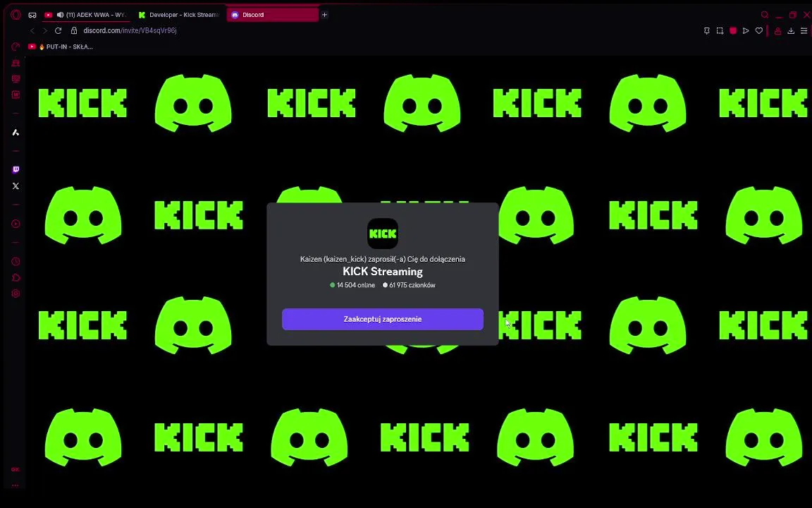This screenshot has height=508, width=812.
Task: Click the 61 975 członków member count
Action: click(409, 285)
